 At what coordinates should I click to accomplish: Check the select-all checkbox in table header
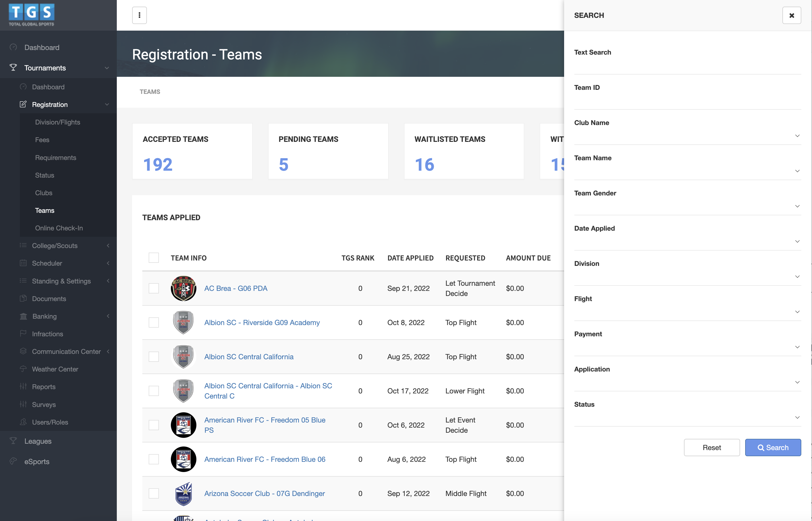click(x=154, y=258)
